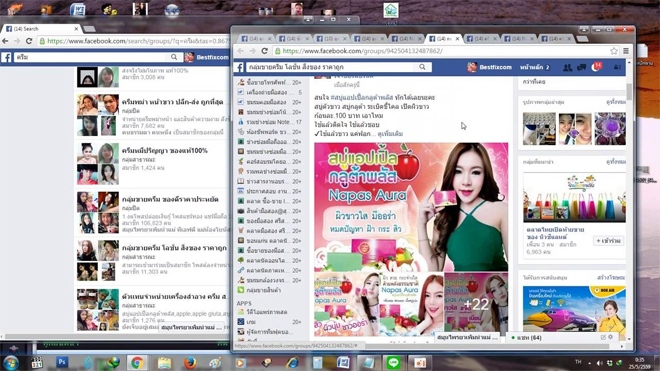Go to หน้าหลัก Home in Facebook bar
The height and width of the screenshot is (371, 660).
[x=534, y=67]
